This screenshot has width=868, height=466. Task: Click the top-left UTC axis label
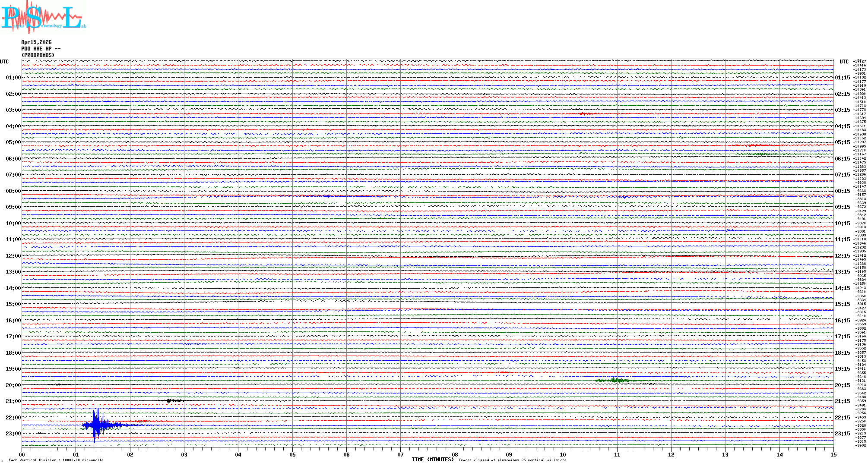pyautogui.click(x=4, y=62)
